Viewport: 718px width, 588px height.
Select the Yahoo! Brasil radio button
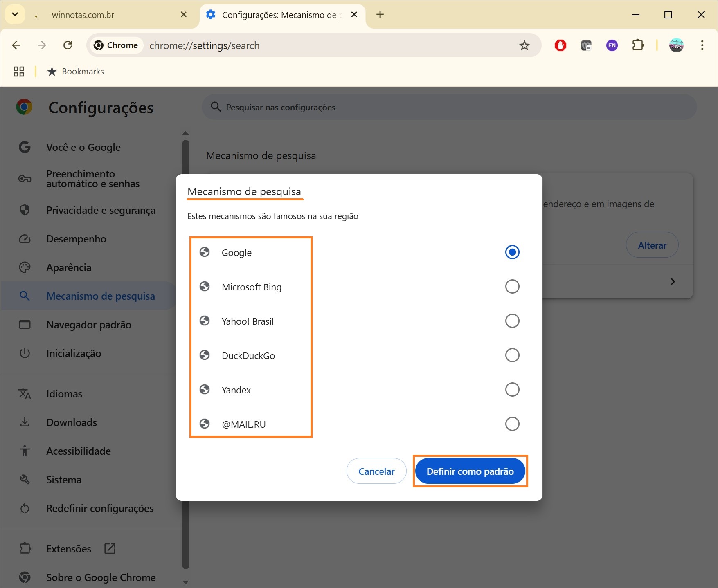(x=512, y=321)
